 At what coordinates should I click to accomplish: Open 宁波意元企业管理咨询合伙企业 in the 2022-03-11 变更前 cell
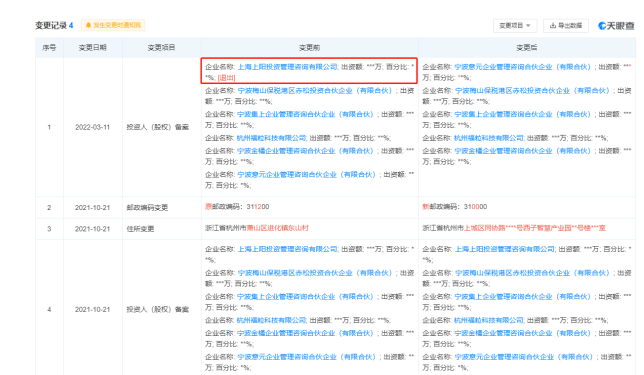coord(307,175)
